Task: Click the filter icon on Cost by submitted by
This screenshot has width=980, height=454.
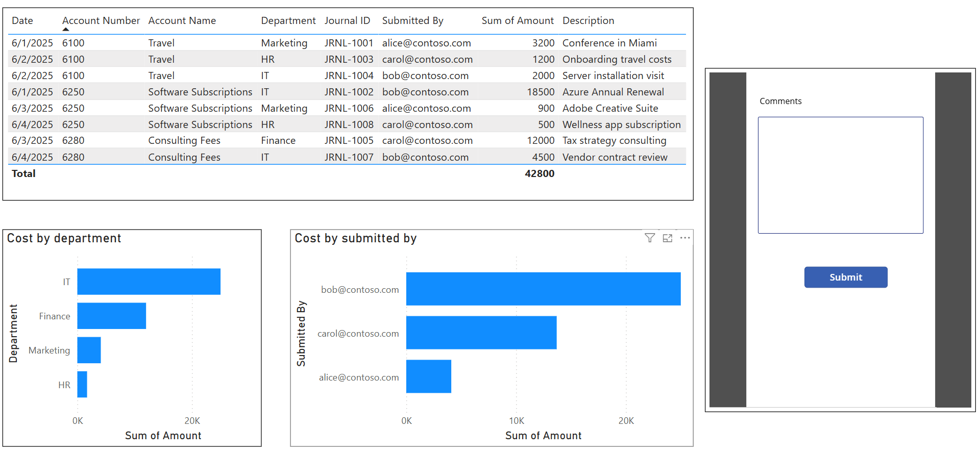Action: [x=649, y=238]
